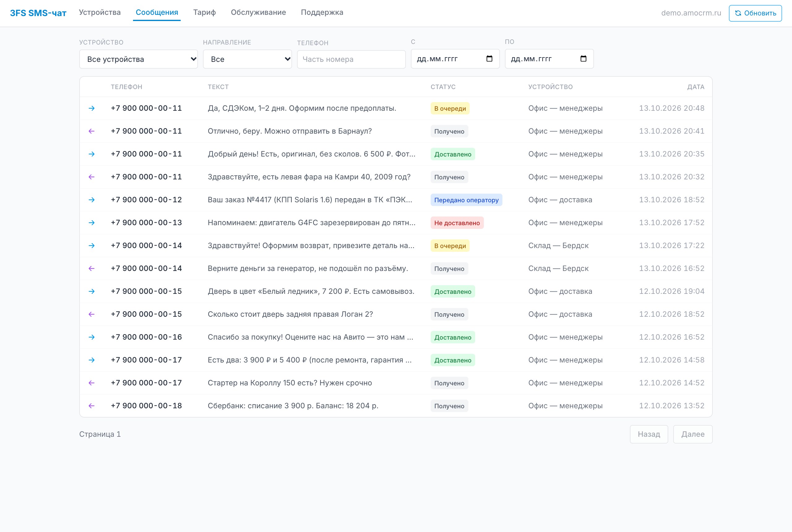Viewport: 792px width, 532px height.
Task: Click incoming arrow on Сбербанк message row
Action: click(x=92, y=406)
